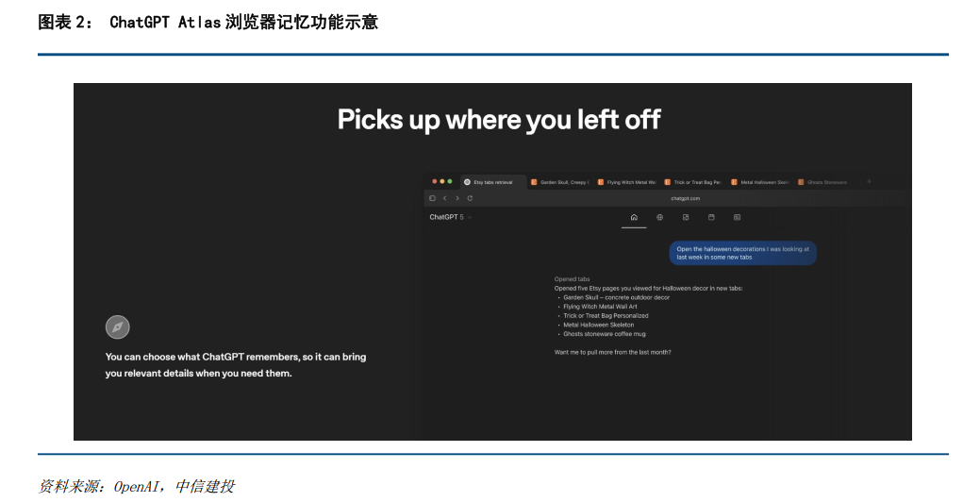Image resolution: width=980 pixels, height=502 pixels.
Task: Switch to Metal Halloween Skeleton tab
Action: pyautogui.click(x=760, y=182)
